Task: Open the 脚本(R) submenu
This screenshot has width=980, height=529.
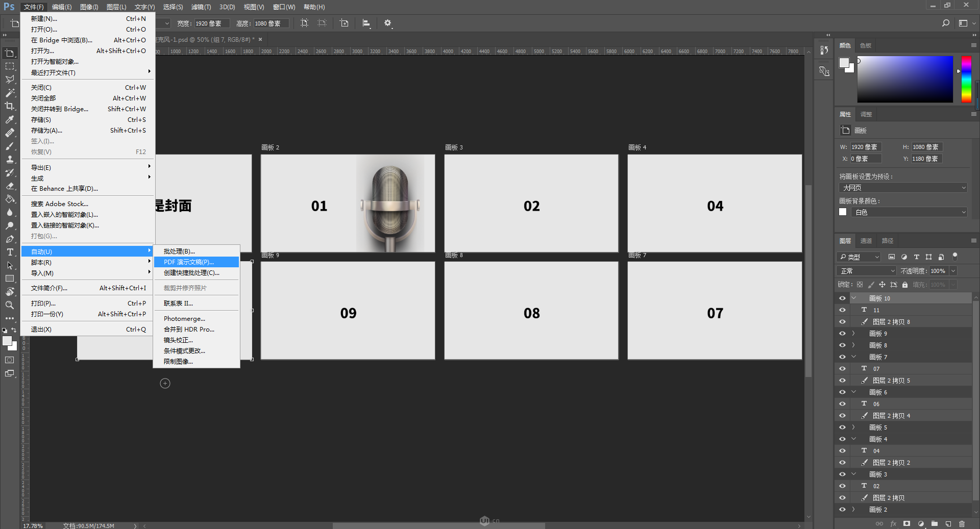Action: (x=88, y=263)
